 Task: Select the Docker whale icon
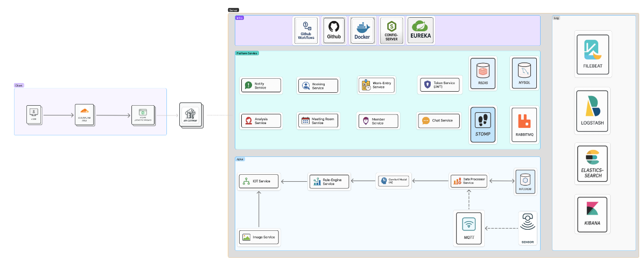[362, 27]
